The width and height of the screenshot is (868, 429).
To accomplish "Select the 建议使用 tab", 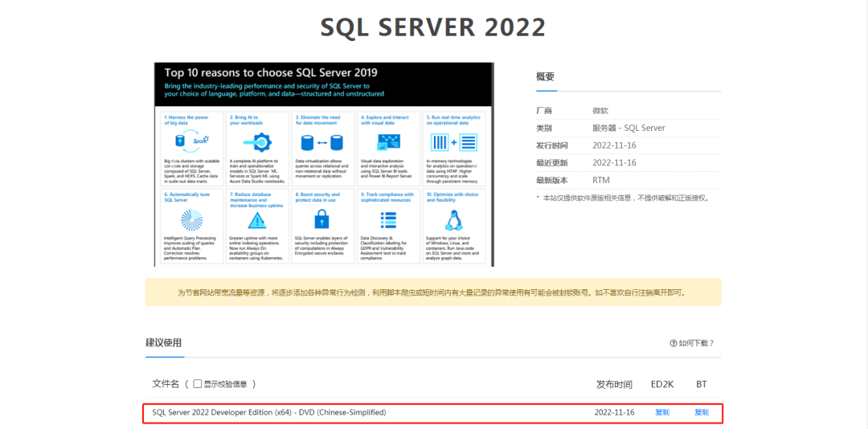I will coord(163,343).
